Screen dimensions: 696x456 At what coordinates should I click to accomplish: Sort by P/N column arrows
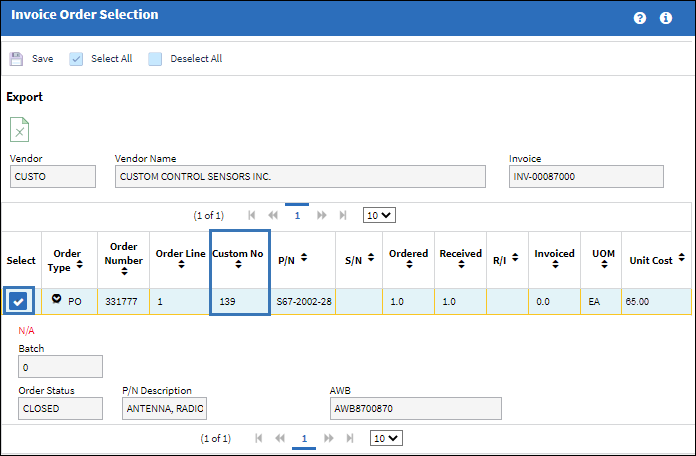[x=304, y=257]
